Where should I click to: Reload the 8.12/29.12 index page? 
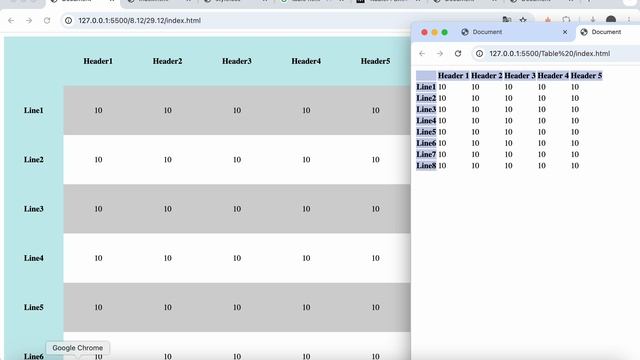click(47, 20)
